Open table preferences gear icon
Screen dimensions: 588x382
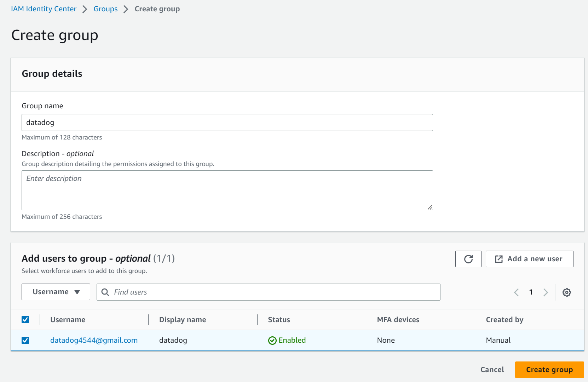pos(566,292)
